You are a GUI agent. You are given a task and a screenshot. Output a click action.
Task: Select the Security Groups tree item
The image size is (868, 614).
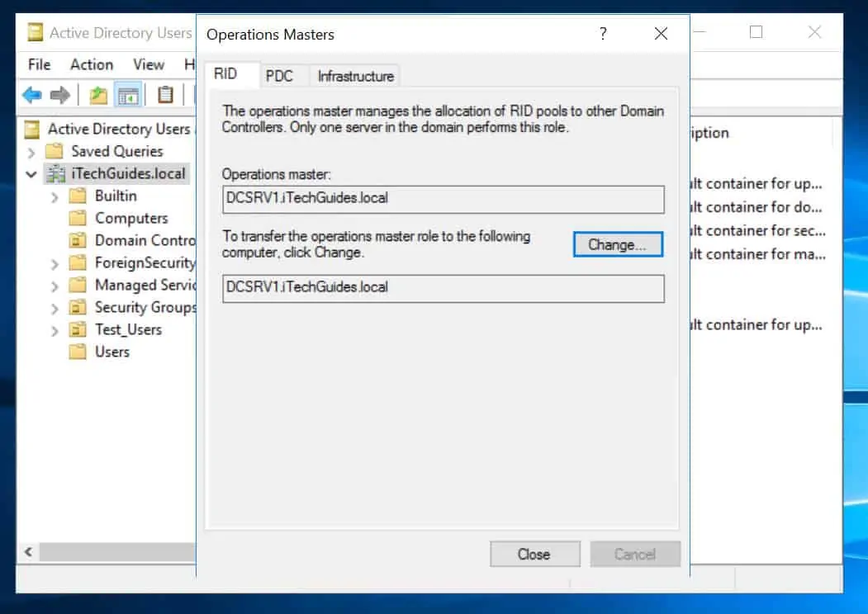(145, 307)
